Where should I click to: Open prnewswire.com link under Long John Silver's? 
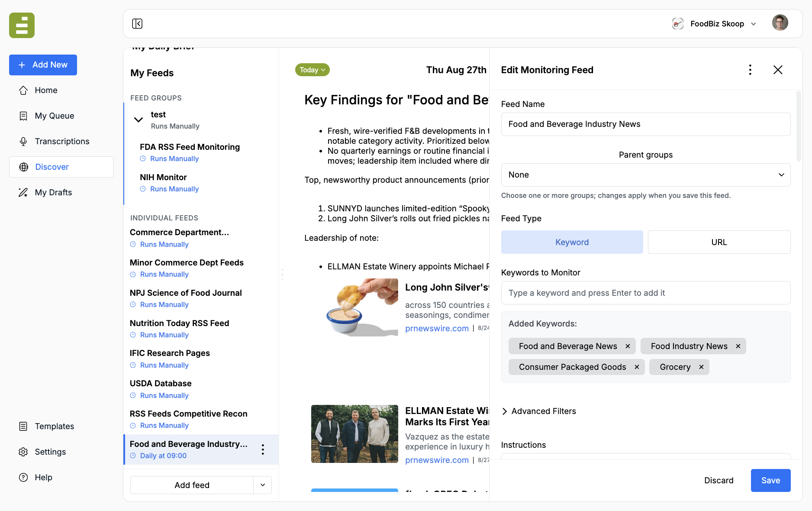(x=437, y=328)
